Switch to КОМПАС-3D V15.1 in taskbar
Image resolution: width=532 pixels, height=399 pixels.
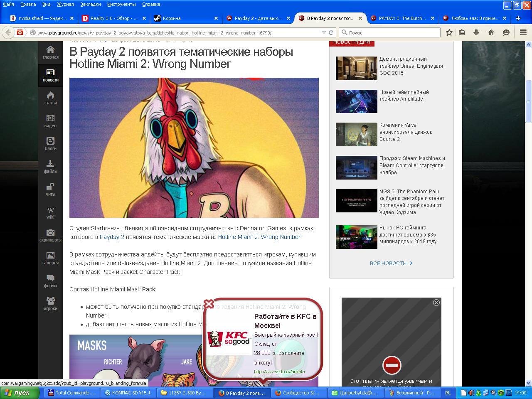coord(128,393)
